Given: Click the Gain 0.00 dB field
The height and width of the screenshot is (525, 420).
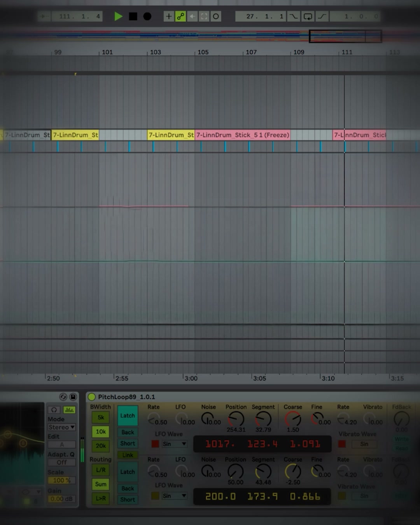Looking at the screenshot, I should tap(61, 499).
